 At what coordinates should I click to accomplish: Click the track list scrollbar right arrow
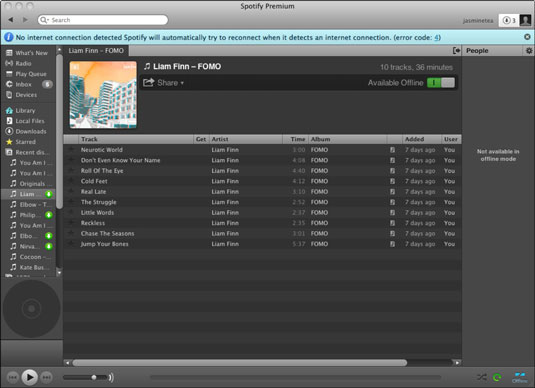(x=457, y=363)
